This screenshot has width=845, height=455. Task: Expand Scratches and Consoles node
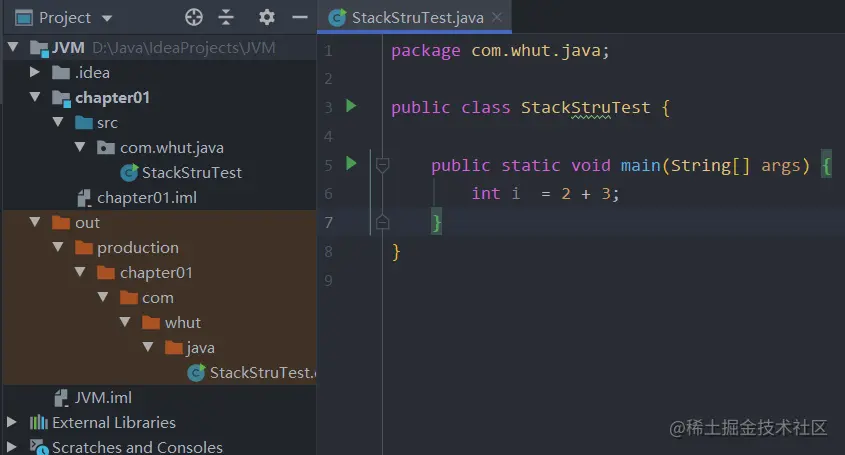[x=11, y=446]
